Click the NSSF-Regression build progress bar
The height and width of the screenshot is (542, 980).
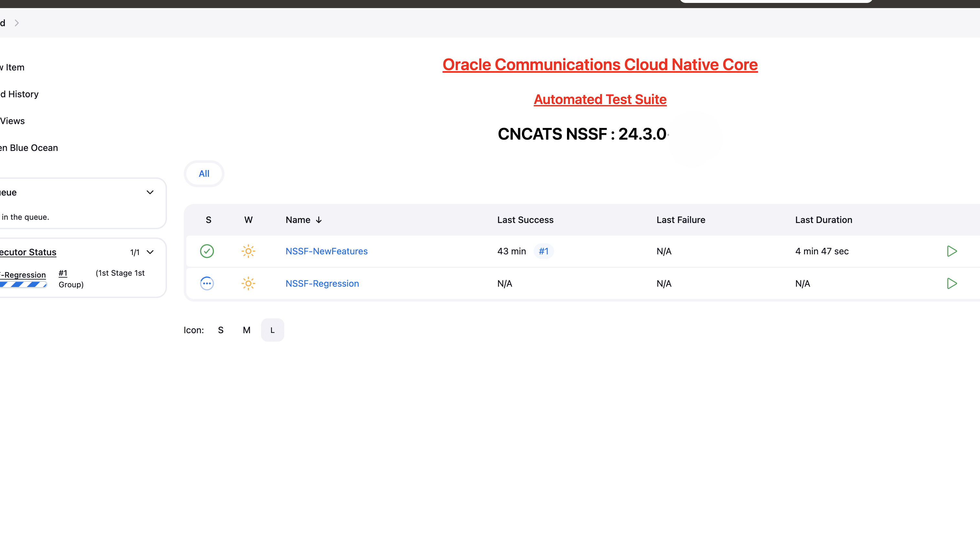23,284
